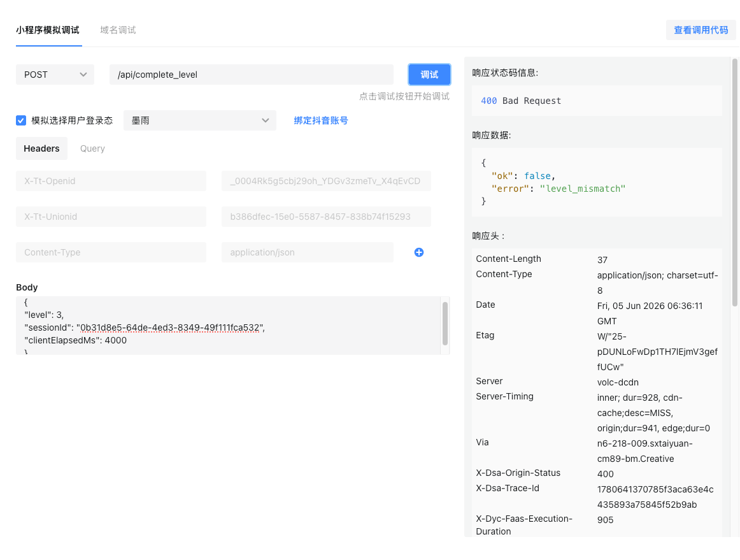Click the /api/complete_level path input field
This screenshot has width=740, height=560.
252,75
